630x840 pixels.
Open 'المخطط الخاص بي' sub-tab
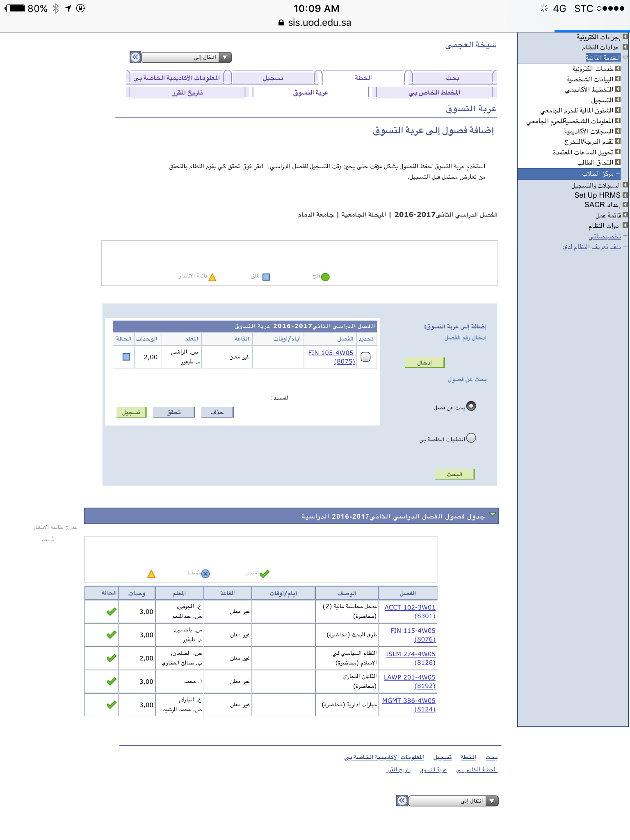434,93
